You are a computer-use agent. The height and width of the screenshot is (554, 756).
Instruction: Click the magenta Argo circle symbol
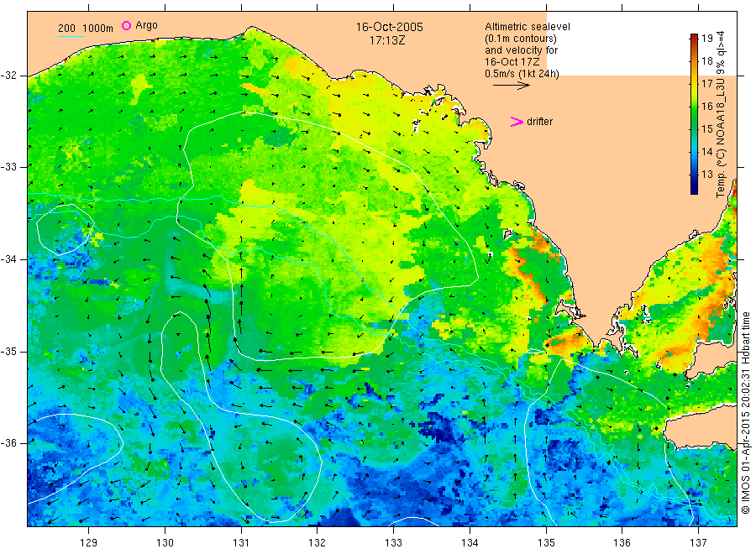pos(126,25)
